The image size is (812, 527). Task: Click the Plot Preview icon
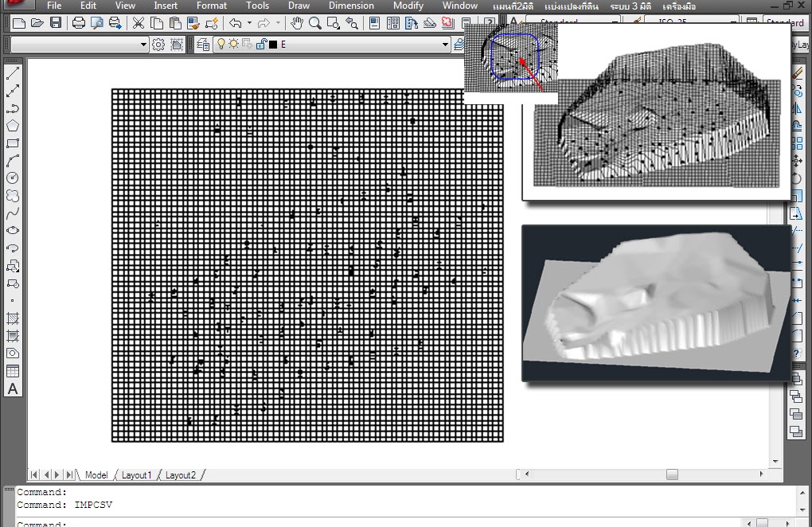97,23
